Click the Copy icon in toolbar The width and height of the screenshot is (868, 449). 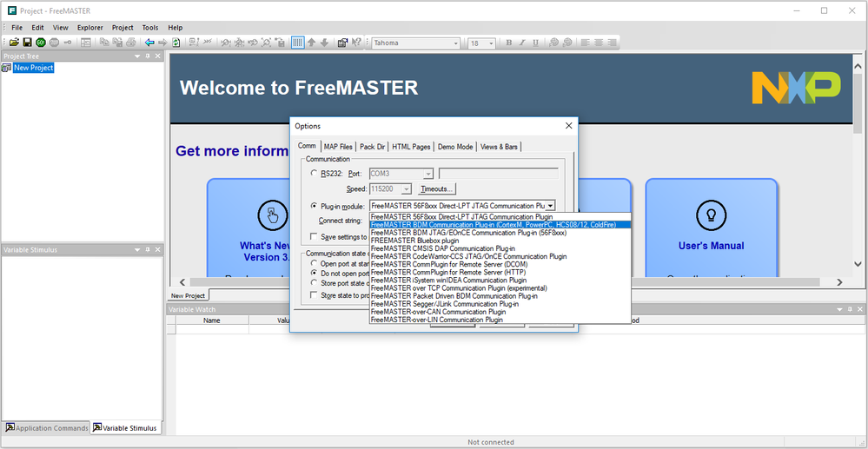[104, 43]
